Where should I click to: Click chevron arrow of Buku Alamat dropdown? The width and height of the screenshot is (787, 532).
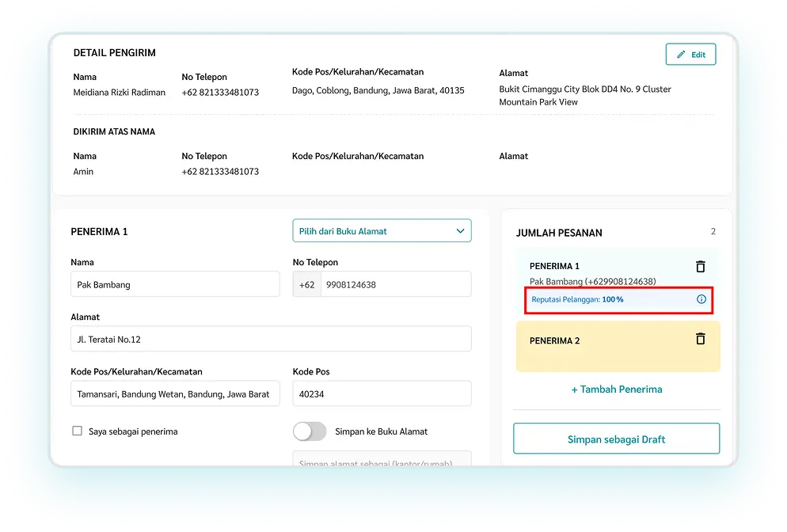pos(460,231)
